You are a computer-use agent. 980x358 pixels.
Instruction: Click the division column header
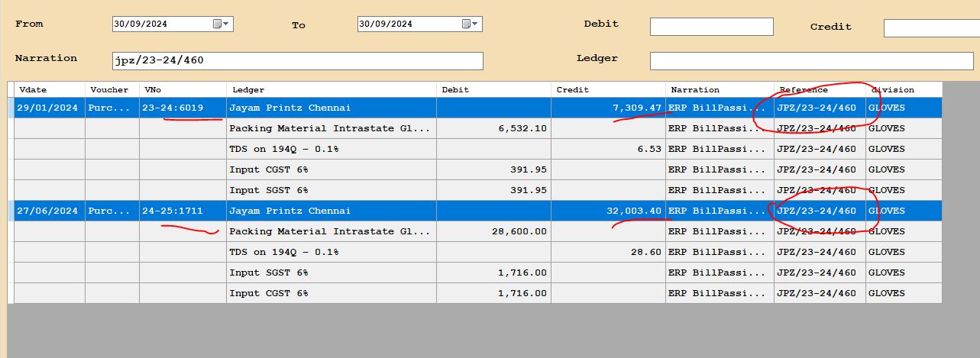coord(904,89)
